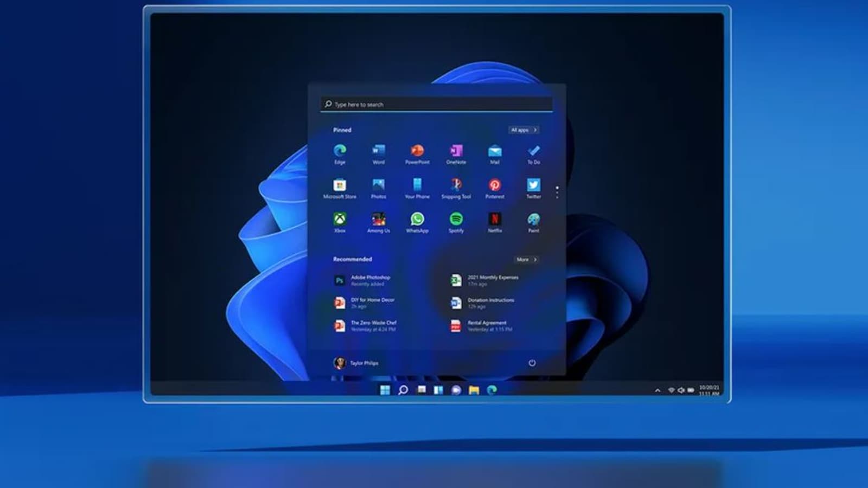Go to the next page of pinned apps
This screenshot has height=488, width=868.
coord(557,192)
